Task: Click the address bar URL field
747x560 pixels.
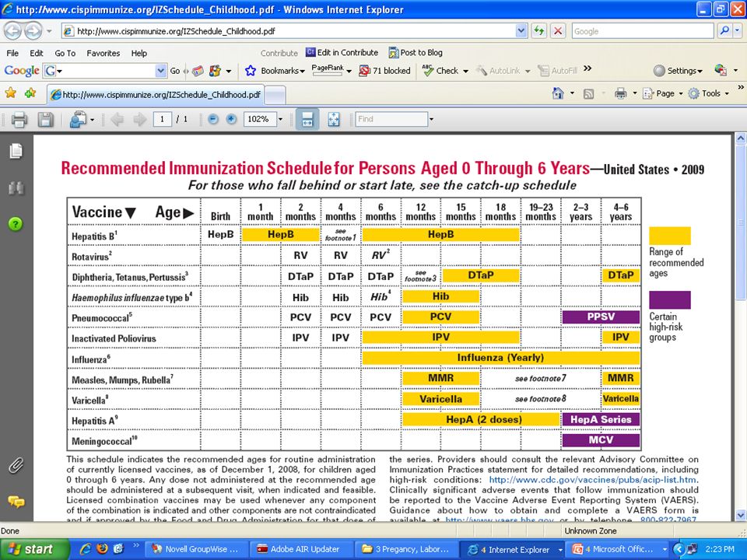Action: point(288,31)
